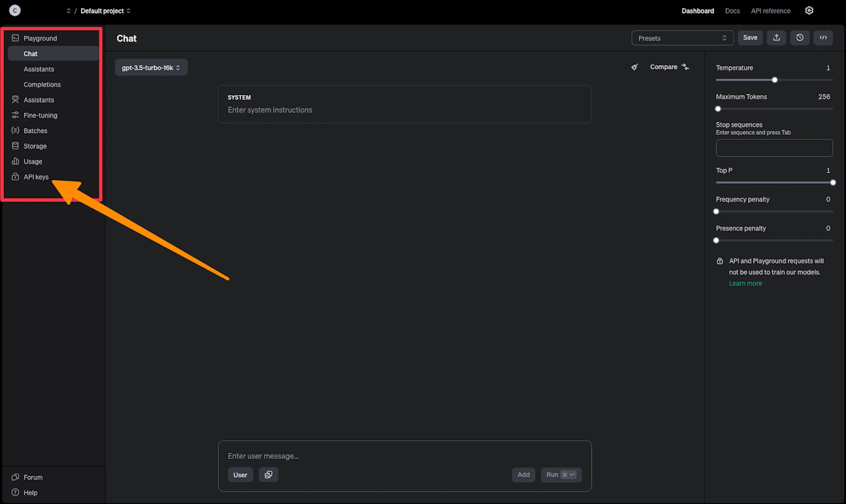The image size is (846, 504).
Task: Open API keys lock icon in sidebar
Action: pos(15,177)
